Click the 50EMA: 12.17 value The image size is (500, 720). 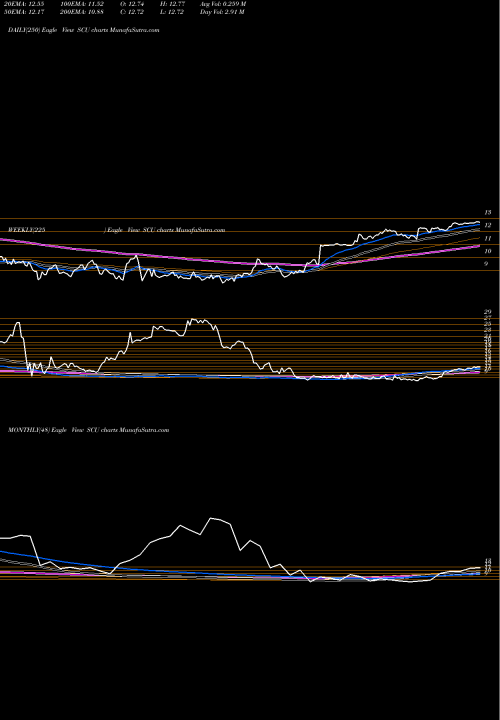(26, 12)
